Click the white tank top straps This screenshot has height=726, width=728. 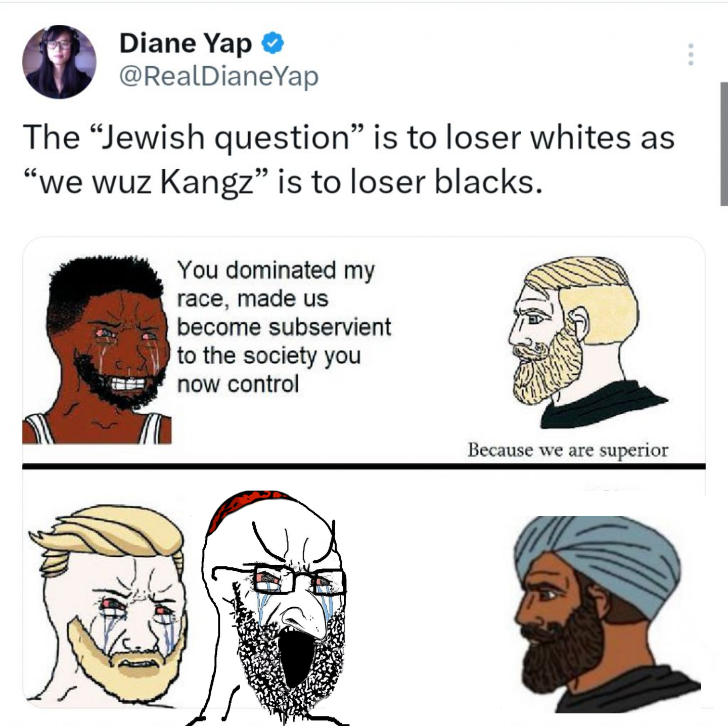[96, 428]
